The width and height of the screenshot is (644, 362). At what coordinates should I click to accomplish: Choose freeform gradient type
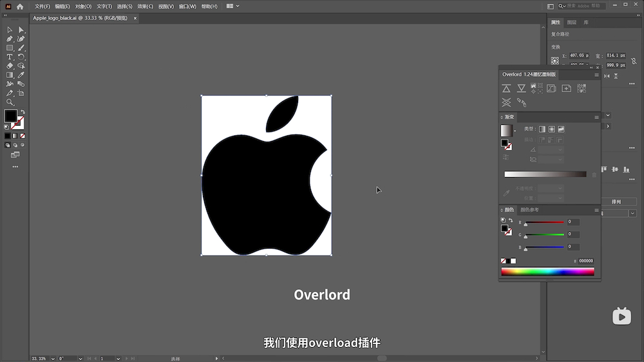[561, 129]
